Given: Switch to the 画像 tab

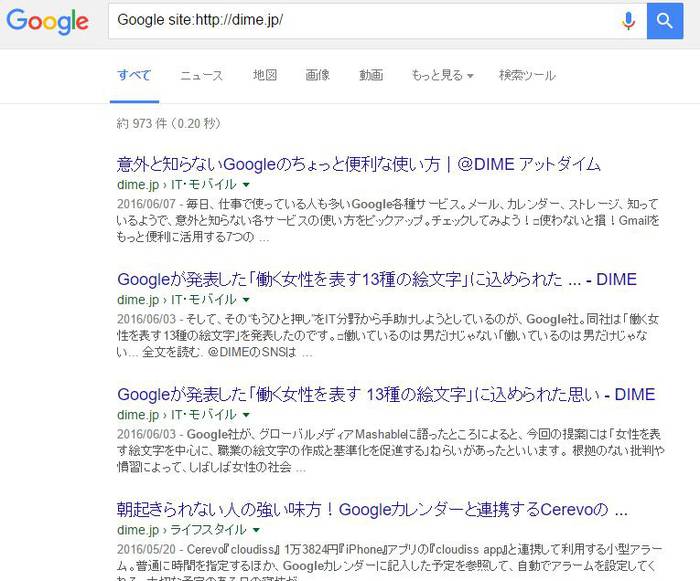Looking at the screenshot, I should point(317,75).
